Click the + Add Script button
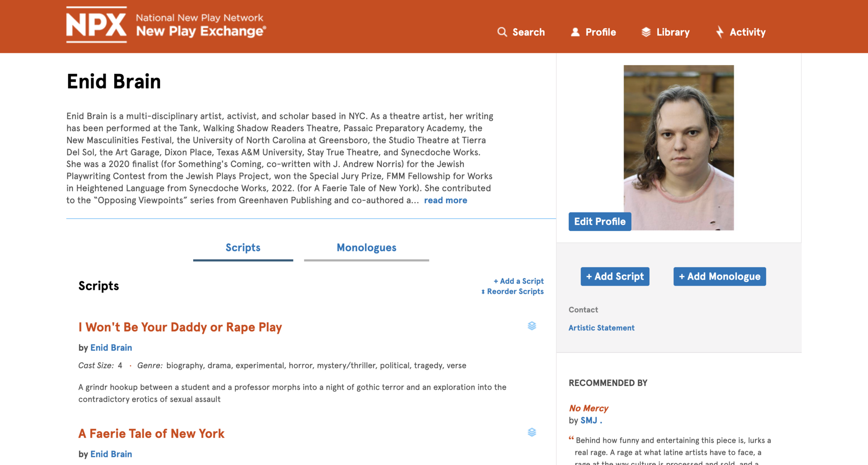 [x=615, y=277]
